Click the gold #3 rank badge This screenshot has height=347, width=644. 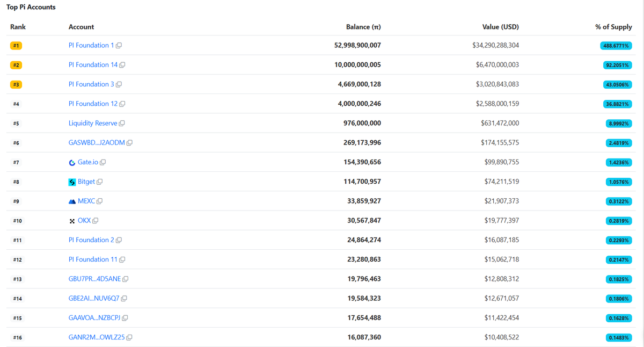click(16, 84)
